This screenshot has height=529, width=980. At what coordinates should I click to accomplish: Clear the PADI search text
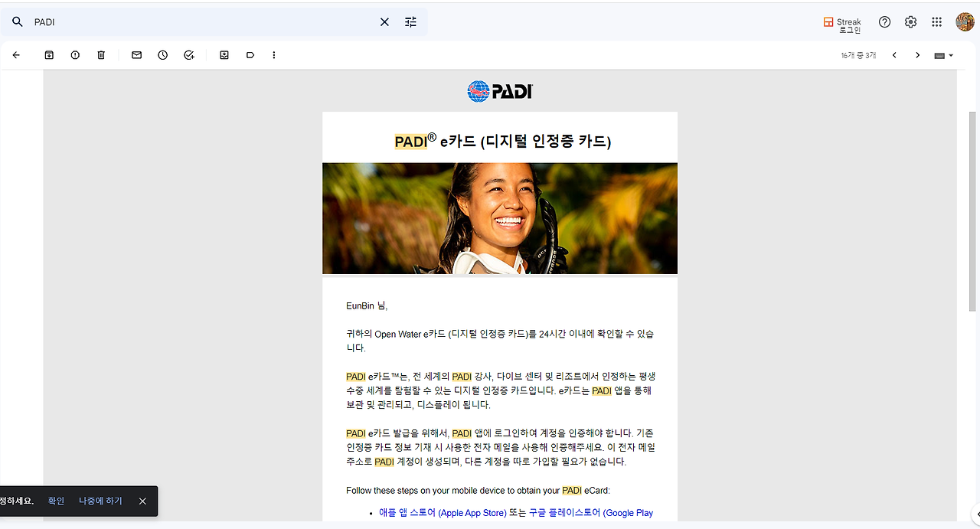[x=384, y=22]
